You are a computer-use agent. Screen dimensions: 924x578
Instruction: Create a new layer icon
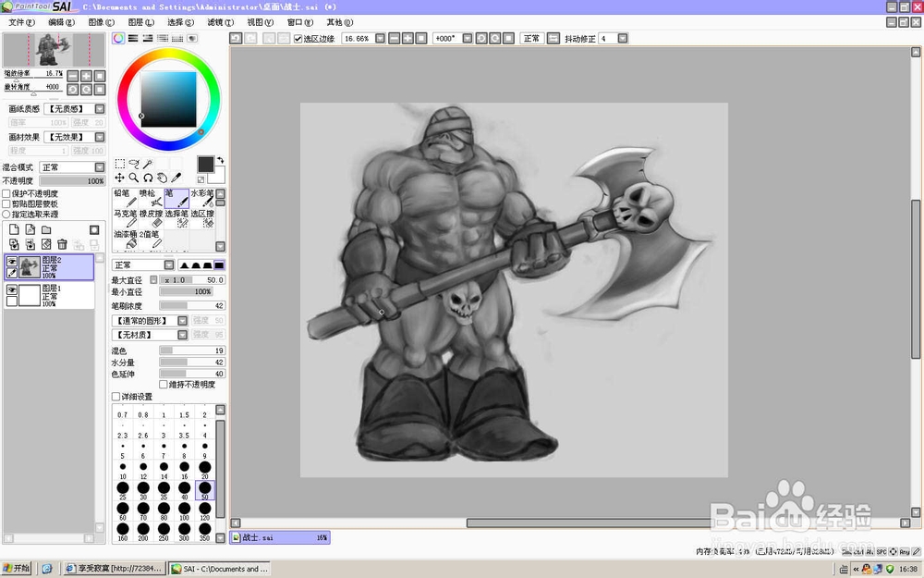(x=14, y=229)
